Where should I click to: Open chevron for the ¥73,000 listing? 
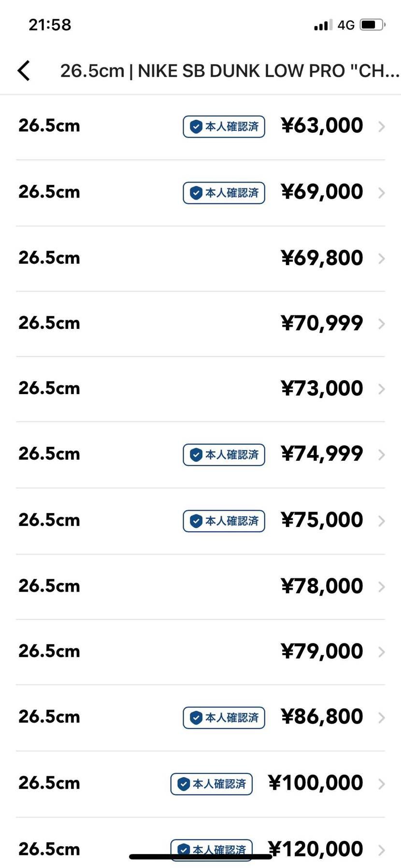click(381, 389)
